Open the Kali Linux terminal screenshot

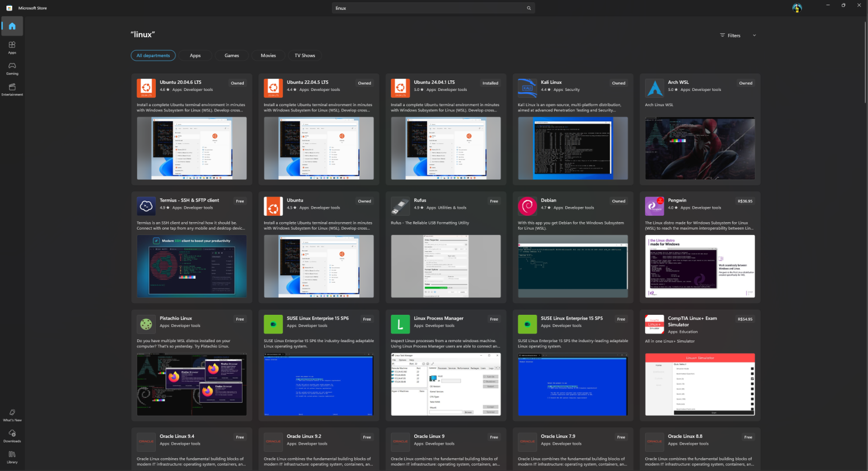573,148
